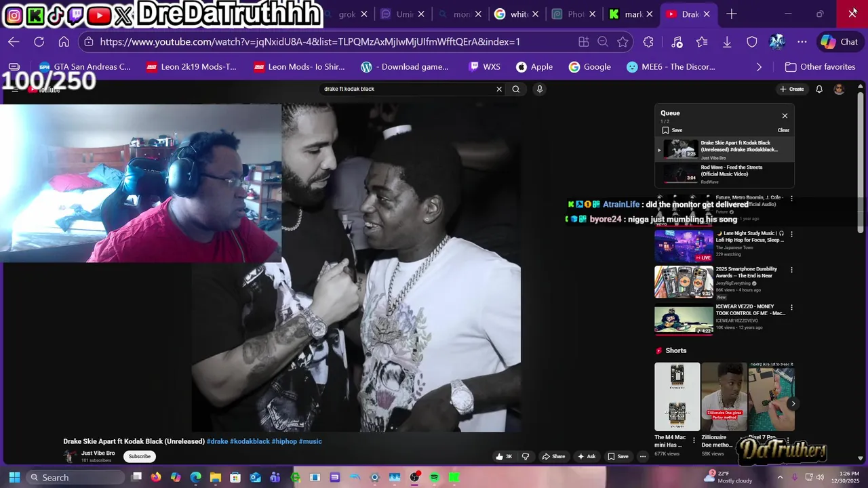868x488 pixels.
Task: Open the browser Downloads icon
Action: pos(727,42)
